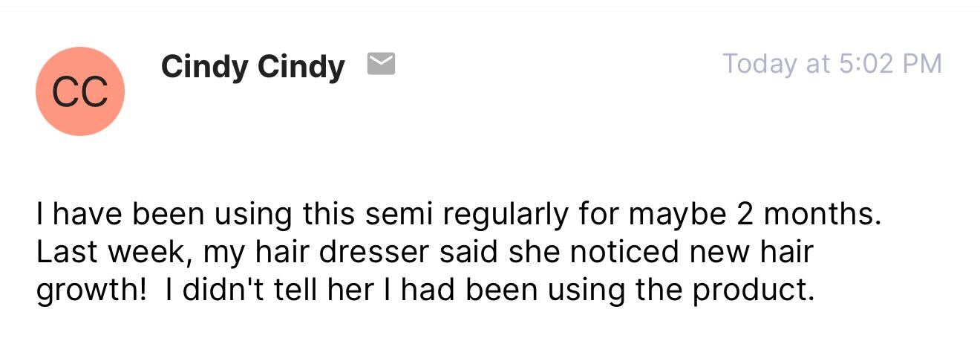Click the line starting 'Last week, my hair'
This screenshot has height=341, width=980.
425,253
